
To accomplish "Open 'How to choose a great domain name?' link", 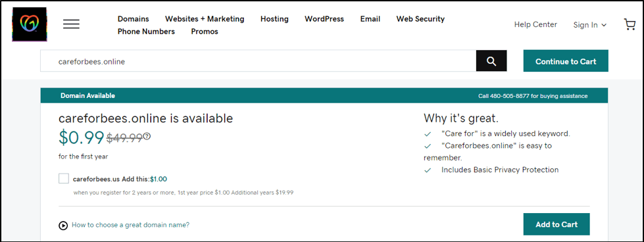I will (x=131, y=225).
